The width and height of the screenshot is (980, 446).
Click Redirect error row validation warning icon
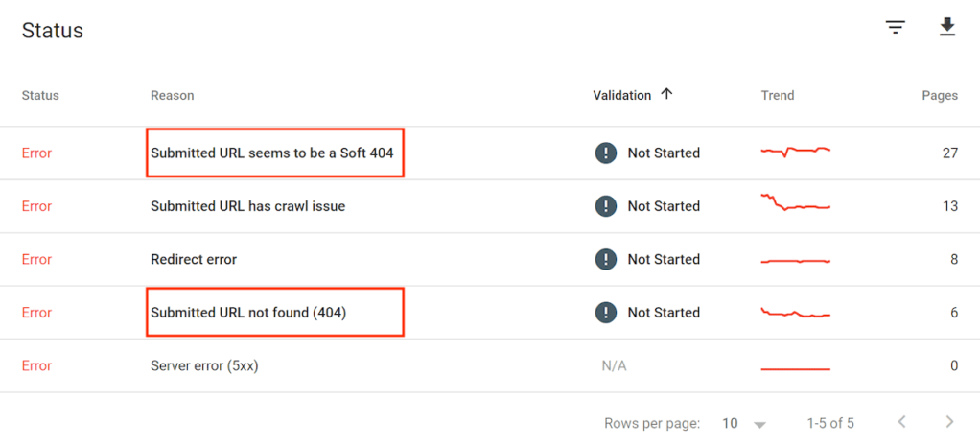point(605,259)
